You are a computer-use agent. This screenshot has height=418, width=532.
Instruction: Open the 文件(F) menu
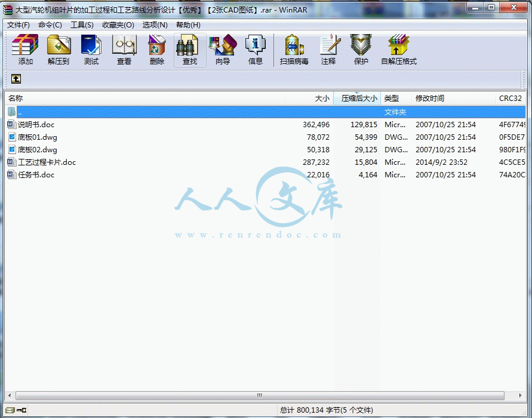point(19,24)
